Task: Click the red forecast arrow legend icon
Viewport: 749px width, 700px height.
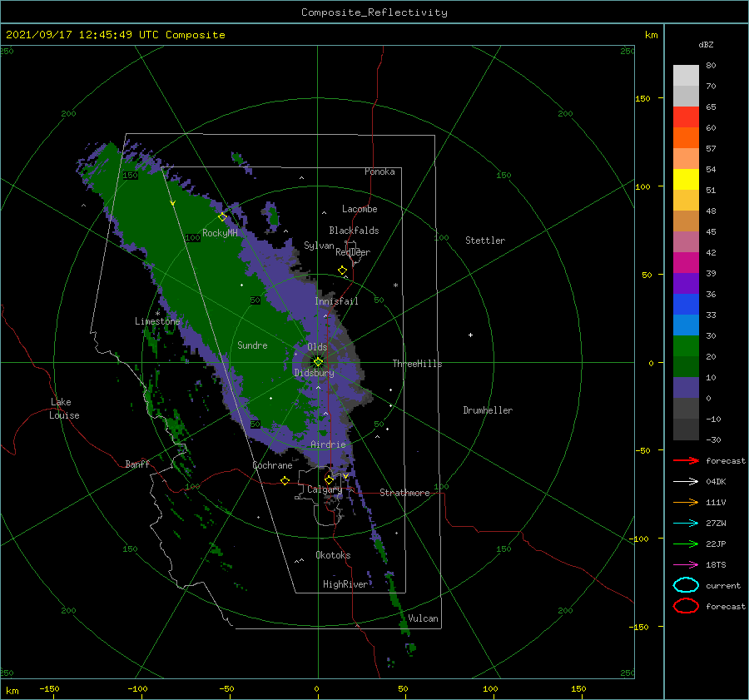Action: pos(686,460)
